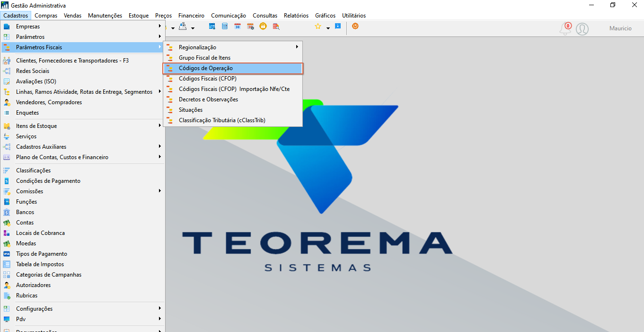Click the cash register toolbar icon
Viewport: 644px width, 332px height.
pyautogui.click(x=183, y=27)
